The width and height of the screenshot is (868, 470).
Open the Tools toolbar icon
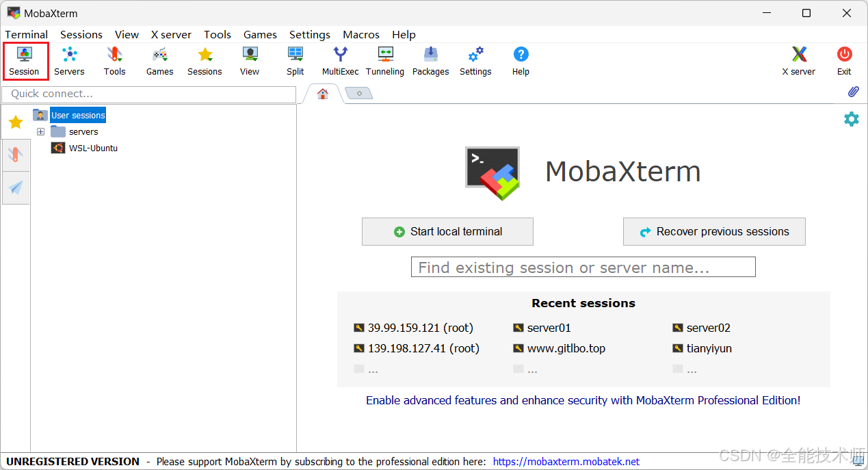(x=114, y=61)
